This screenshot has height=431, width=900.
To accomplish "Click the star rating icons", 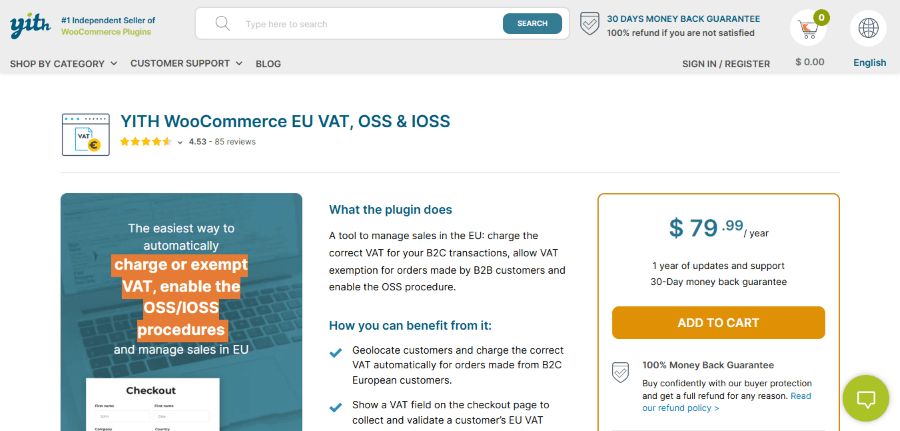I will click(x=146, y=142).
